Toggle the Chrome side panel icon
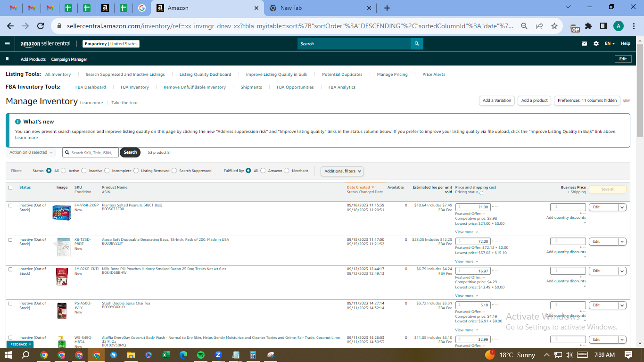This screenshot has width=644, height=362. [x=603, y=26]
